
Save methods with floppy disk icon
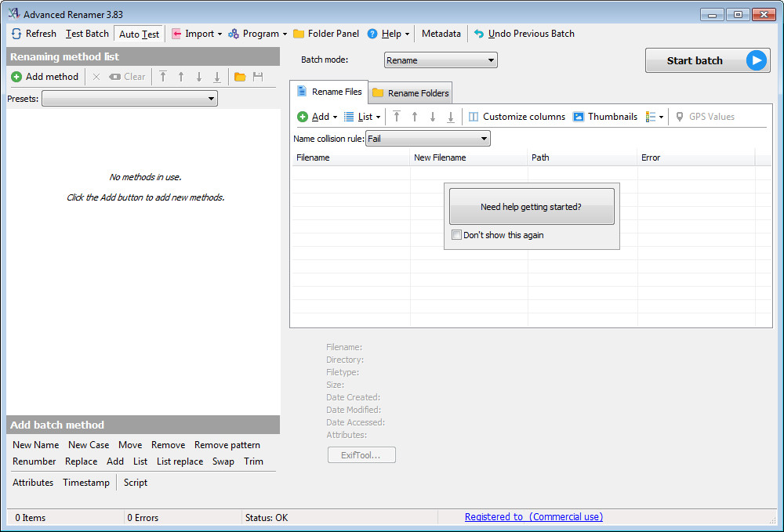258,77
